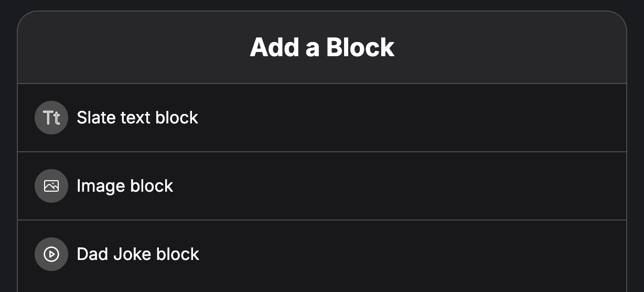
Task: Click empty space in the Slate text row
Action: pyautogui.click(x=409, y=118)
